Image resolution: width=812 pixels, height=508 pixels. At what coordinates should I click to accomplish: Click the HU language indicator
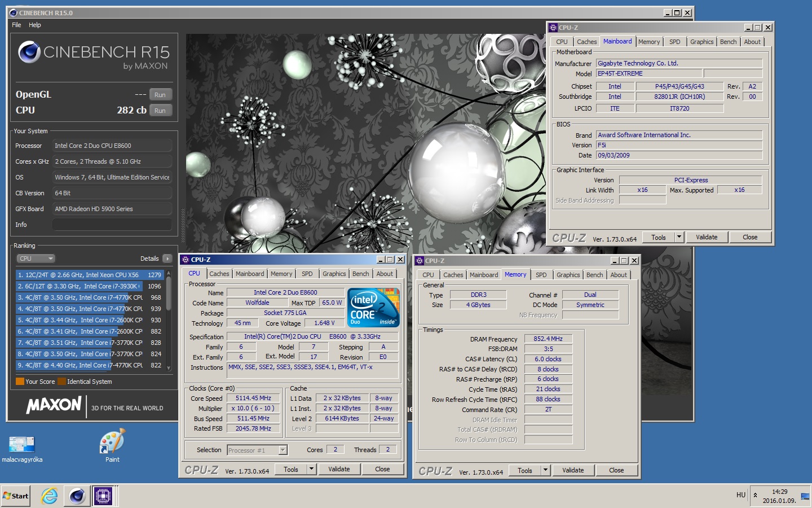coord(741,495)
